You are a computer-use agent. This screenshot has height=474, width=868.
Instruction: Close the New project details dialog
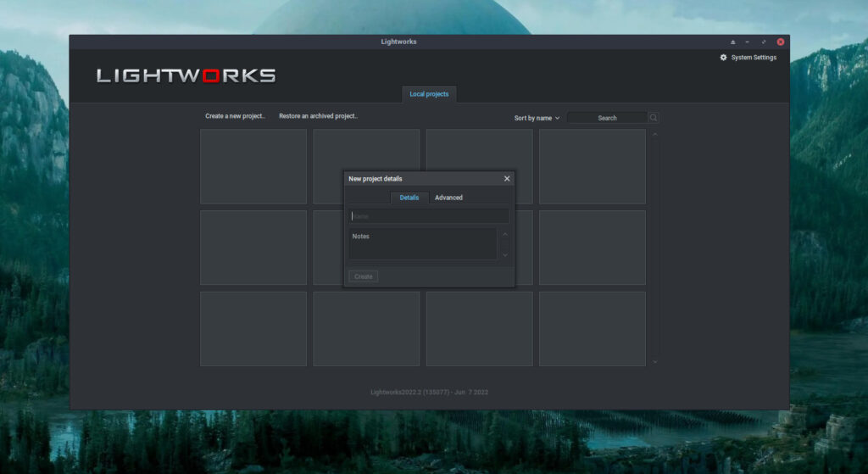click(x=507, y=178)
